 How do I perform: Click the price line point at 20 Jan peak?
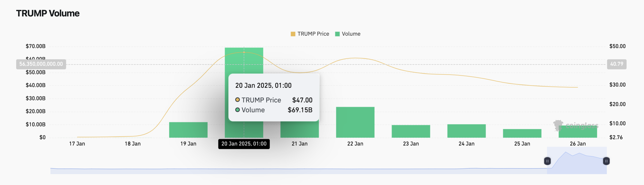(244, 52)
